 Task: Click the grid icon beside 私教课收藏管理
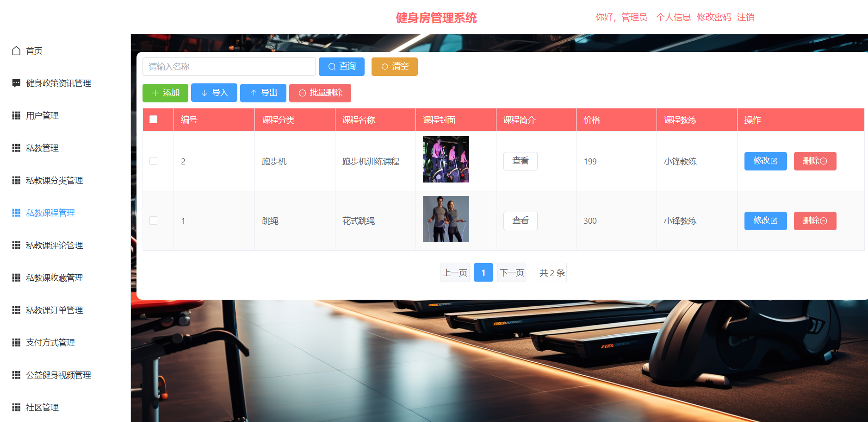pos(16,277)
